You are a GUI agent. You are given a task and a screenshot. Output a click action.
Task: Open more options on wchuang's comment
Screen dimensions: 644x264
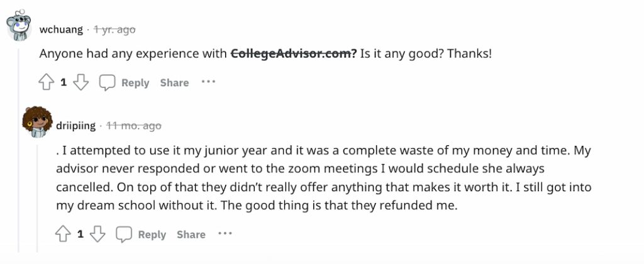point(209,82)
